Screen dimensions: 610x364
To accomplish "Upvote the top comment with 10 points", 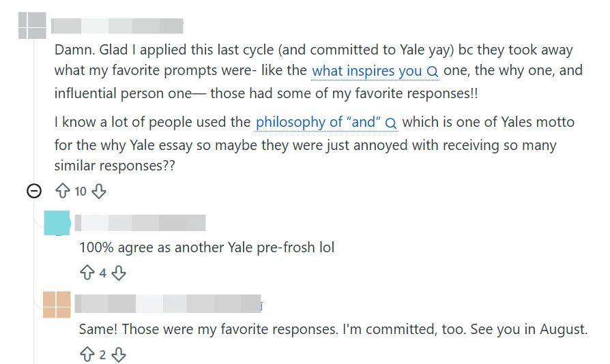I will pos(63,191).
